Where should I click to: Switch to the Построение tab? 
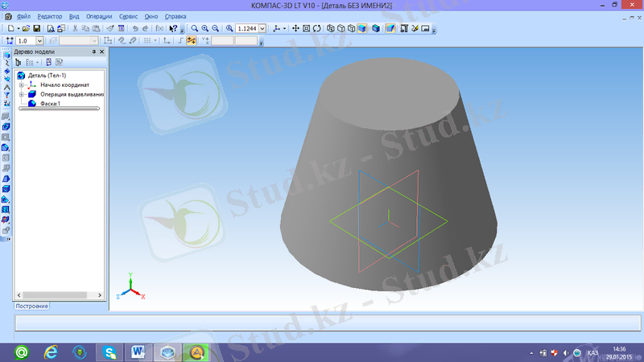click(x=32, y=306)
